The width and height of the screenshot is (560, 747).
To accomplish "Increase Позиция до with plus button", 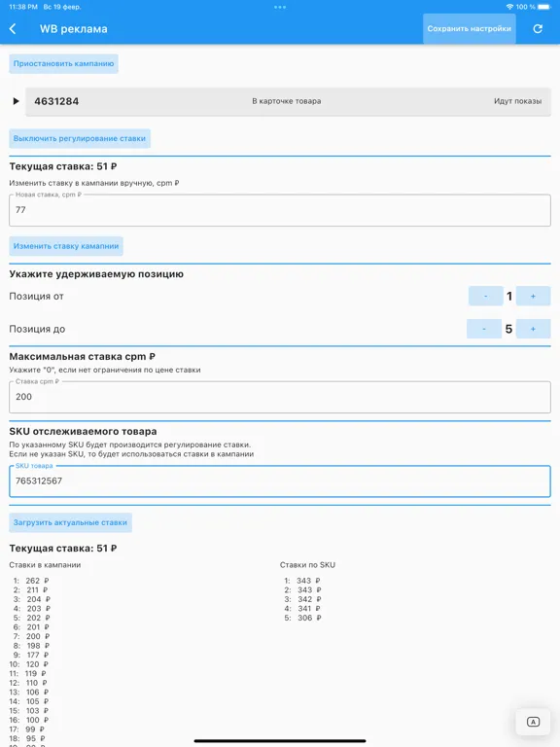I will pyautogui.click(x=533, y=329).
